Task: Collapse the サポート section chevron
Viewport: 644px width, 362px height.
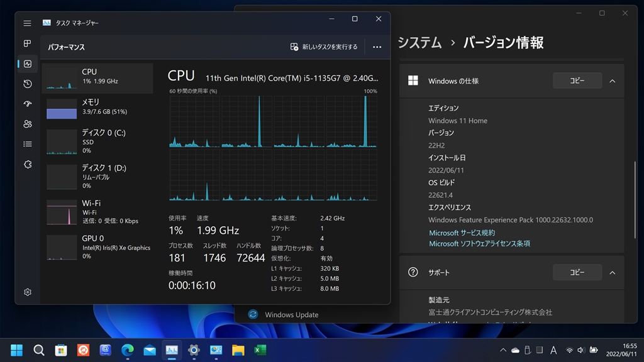Action: click(613, 273)
